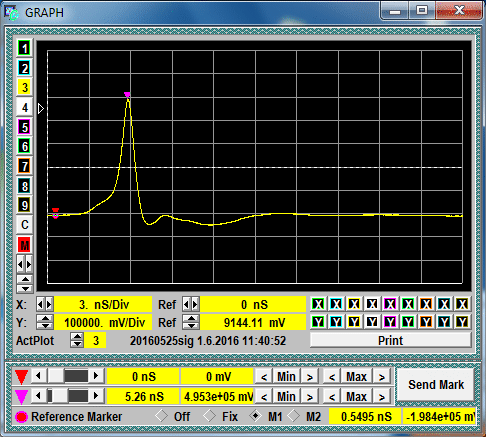Toggle the first green Y axis button
Viewport: 486px width, 437px height.
(318, 322)
